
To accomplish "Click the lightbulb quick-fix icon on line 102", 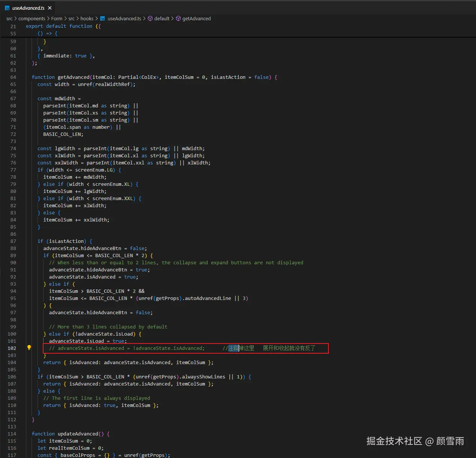I will [29, 348].
